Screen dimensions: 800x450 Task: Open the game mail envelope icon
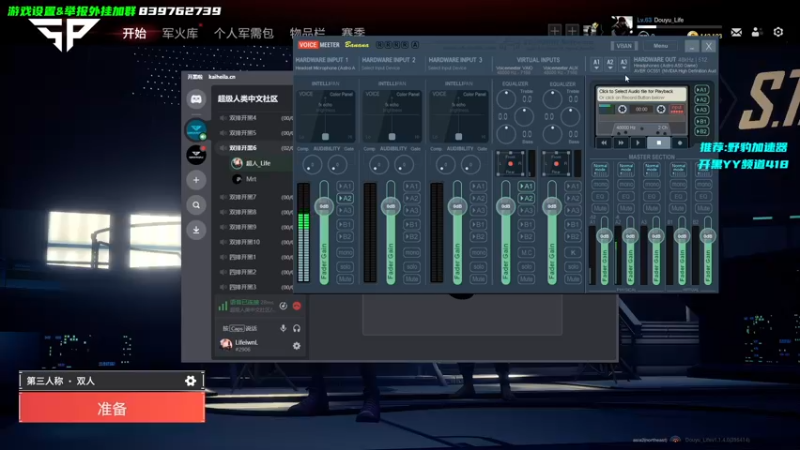click(x=736, y=32)
